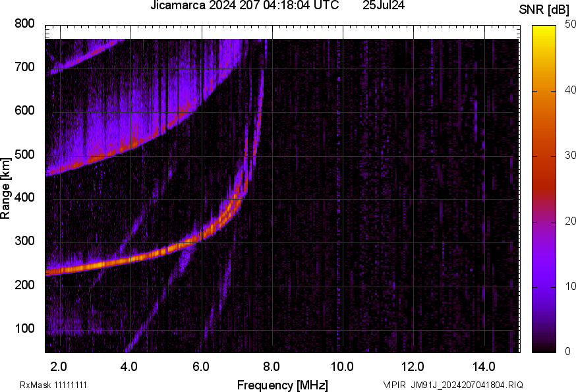The height and width of the screenshot is (392, 576).
Task: Click the colorbar tick label 20
Action: click(x=570, y=221)
